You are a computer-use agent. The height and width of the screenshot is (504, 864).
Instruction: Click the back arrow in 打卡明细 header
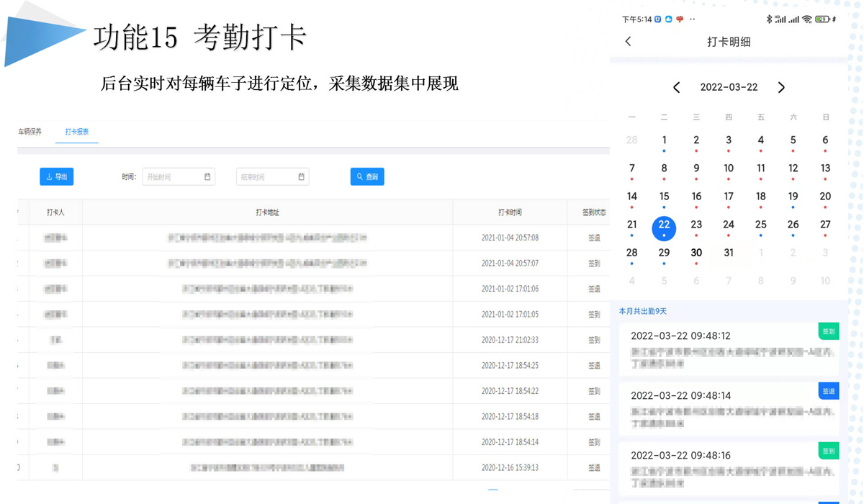tap(629, 42)
